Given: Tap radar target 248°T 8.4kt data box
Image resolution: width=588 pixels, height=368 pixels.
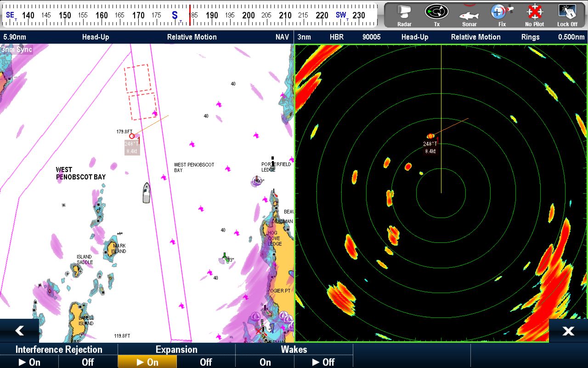Looking at the screenshot, I should (430, 147).
